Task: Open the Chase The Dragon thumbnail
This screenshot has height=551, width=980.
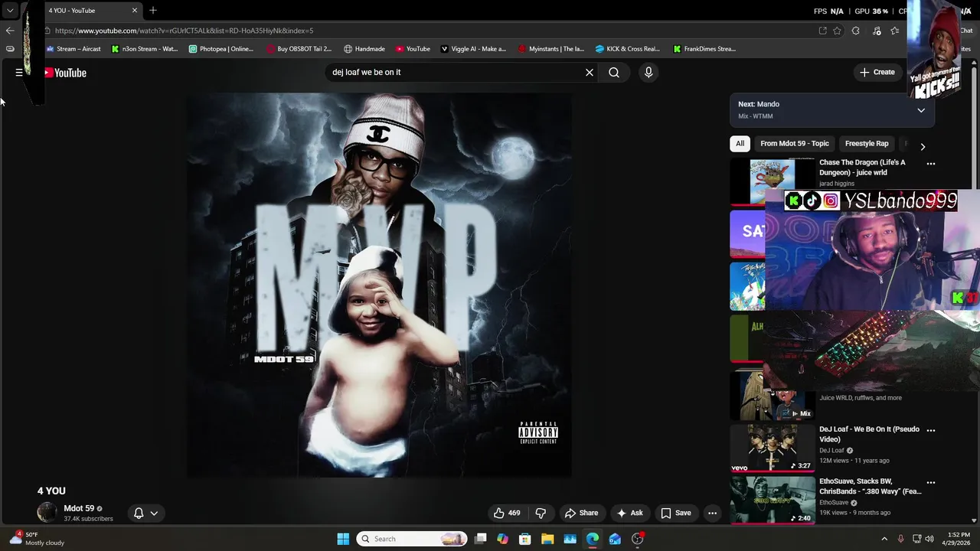Action: (773, 181)
